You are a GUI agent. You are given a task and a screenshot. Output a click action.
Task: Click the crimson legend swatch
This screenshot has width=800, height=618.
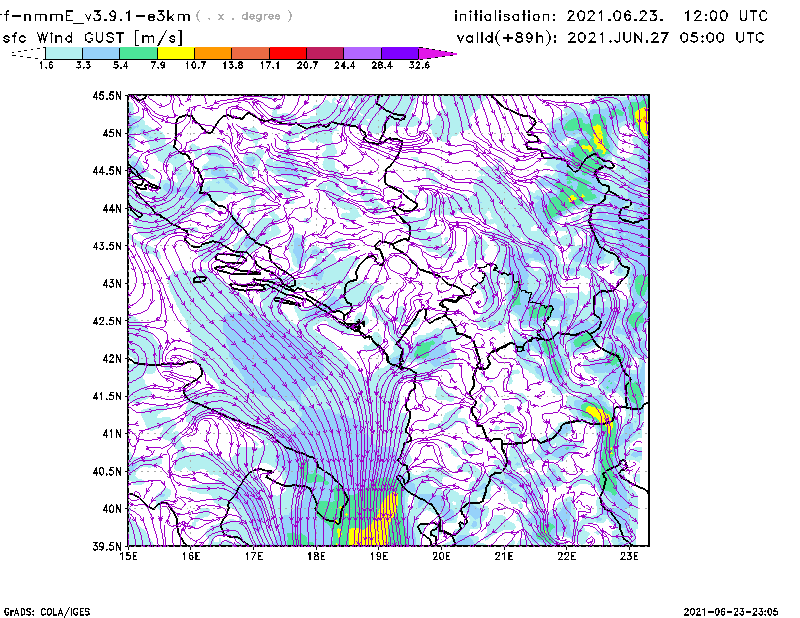click(x=325, y=53)
